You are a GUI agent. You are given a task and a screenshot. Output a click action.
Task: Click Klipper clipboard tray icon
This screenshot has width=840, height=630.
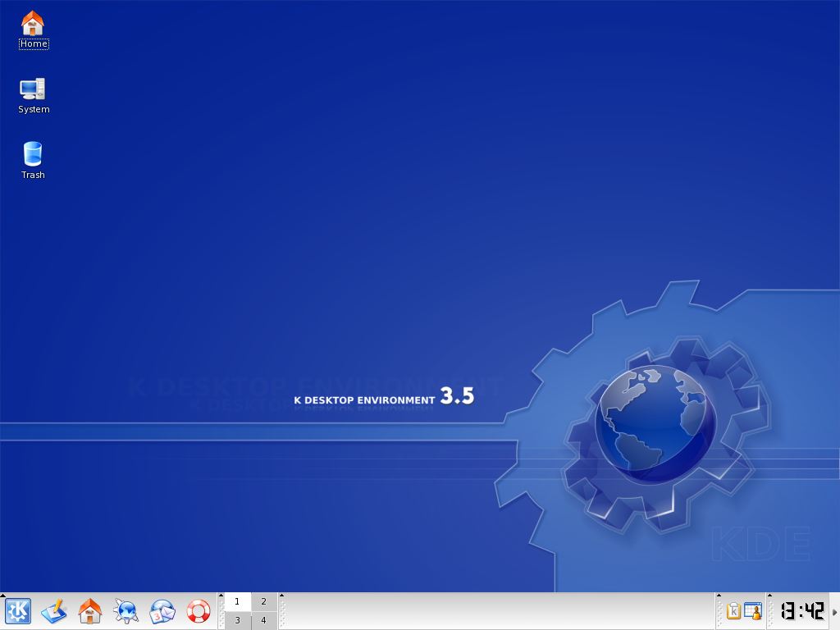pos(733,611)
